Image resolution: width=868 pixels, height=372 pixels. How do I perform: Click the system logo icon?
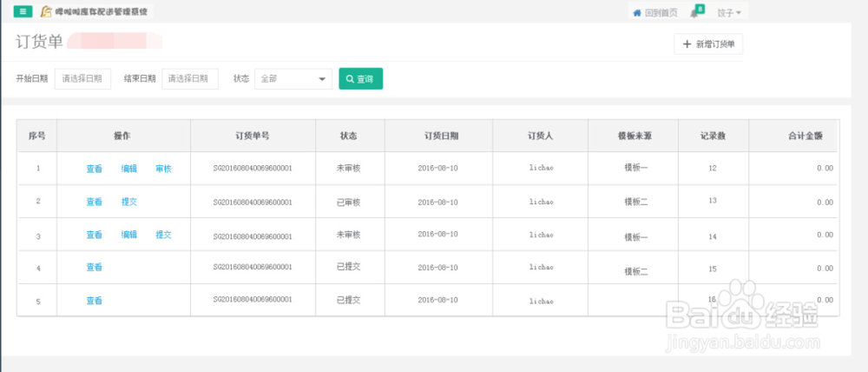[x=46, y=12]
